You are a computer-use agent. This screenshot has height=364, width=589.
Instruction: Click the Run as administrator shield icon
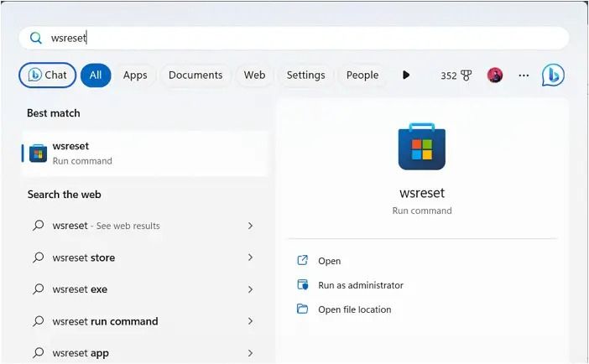pyautogui.click(x=303, y=285)
